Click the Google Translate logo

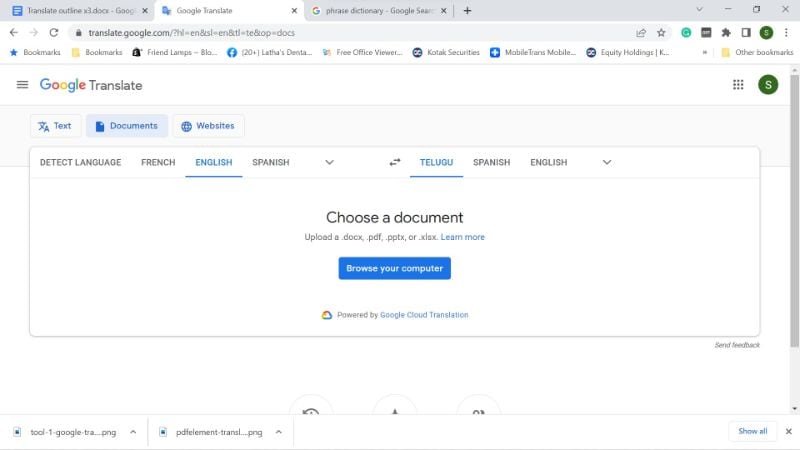click(x=91, y=85)
